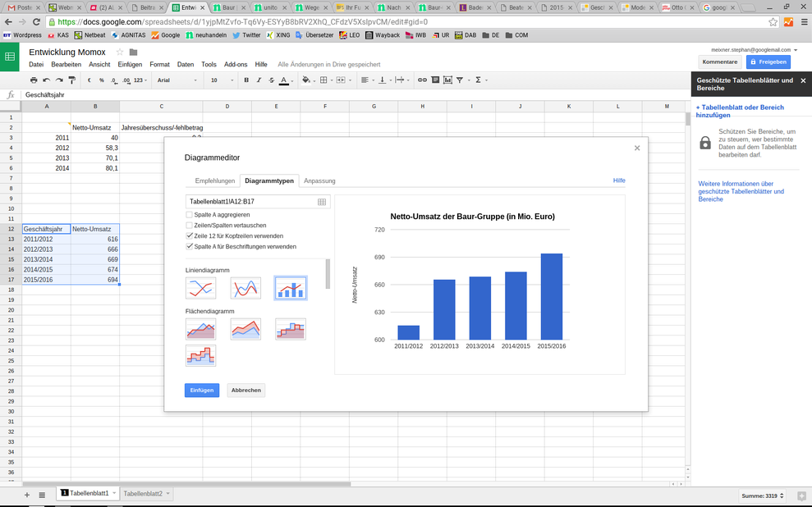
Task: Open the 123 number format dropdown
Action: 140,80
